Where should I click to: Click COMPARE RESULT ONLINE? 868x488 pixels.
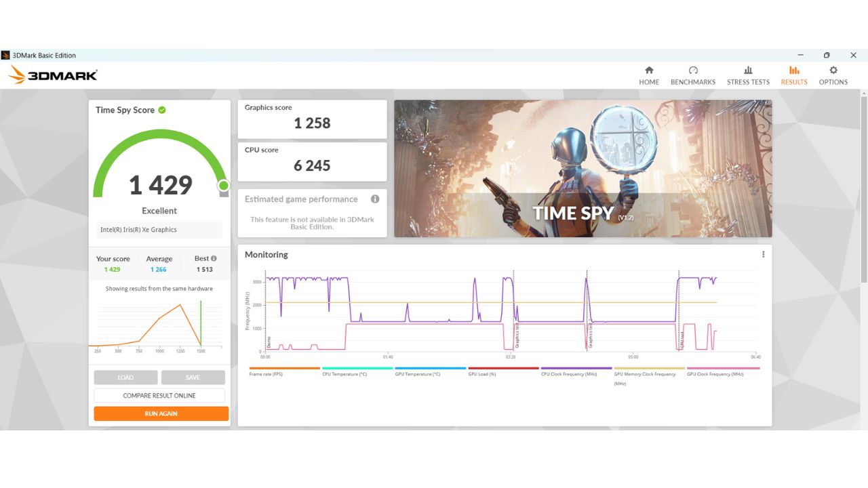tap(159, 394)
